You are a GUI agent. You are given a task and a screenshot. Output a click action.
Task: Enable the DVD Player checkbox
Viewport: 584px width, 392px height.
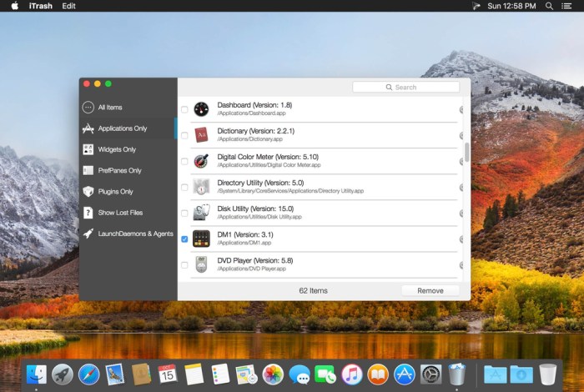184,265
